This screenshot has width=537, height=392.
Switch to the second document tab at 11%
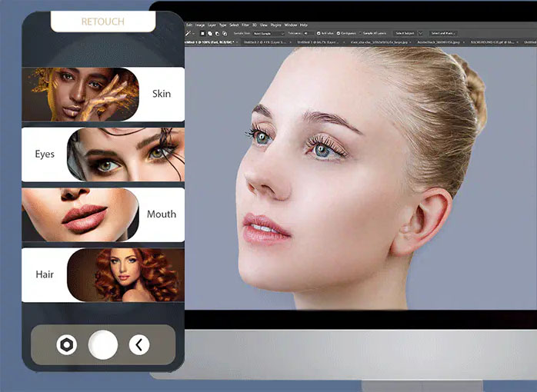click(265, 42)
